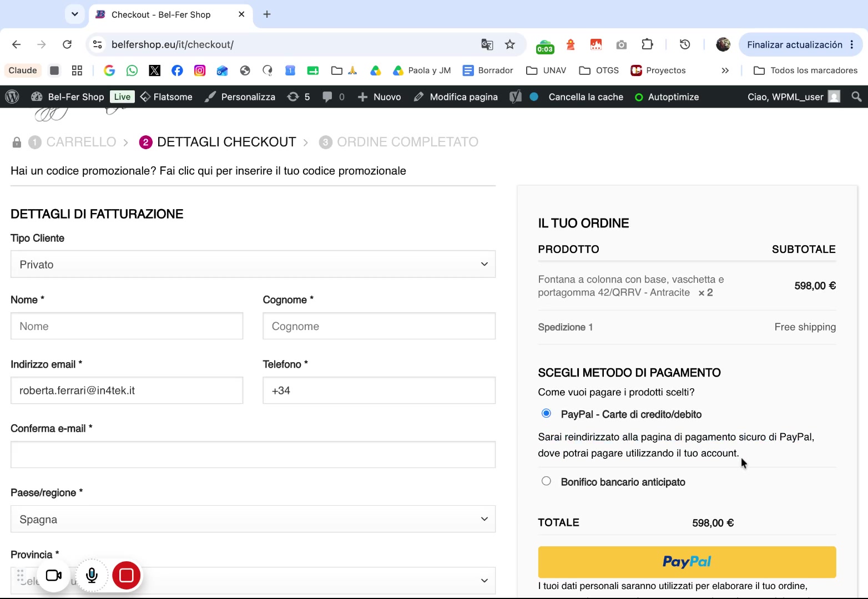Image resolution: width=868 pixels, height=599 pixels.
Task: Expand the Provincia dropdown
Action: pyautogui.click(x=253, y=580)
